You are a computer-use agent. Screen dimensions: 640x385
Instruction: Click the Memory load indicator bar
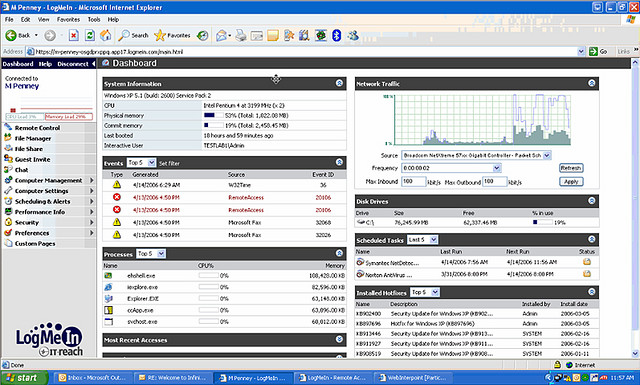coord(69,117)
